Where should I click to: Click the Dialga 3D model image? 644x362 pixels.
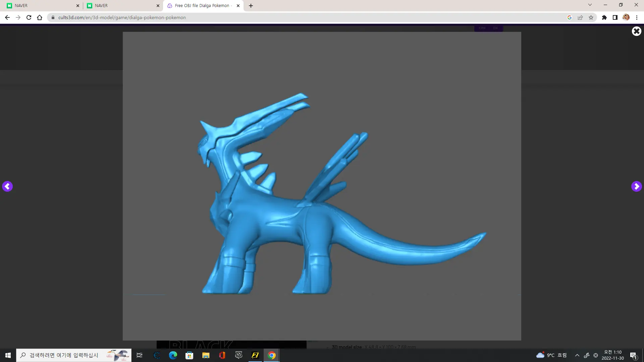322,186
